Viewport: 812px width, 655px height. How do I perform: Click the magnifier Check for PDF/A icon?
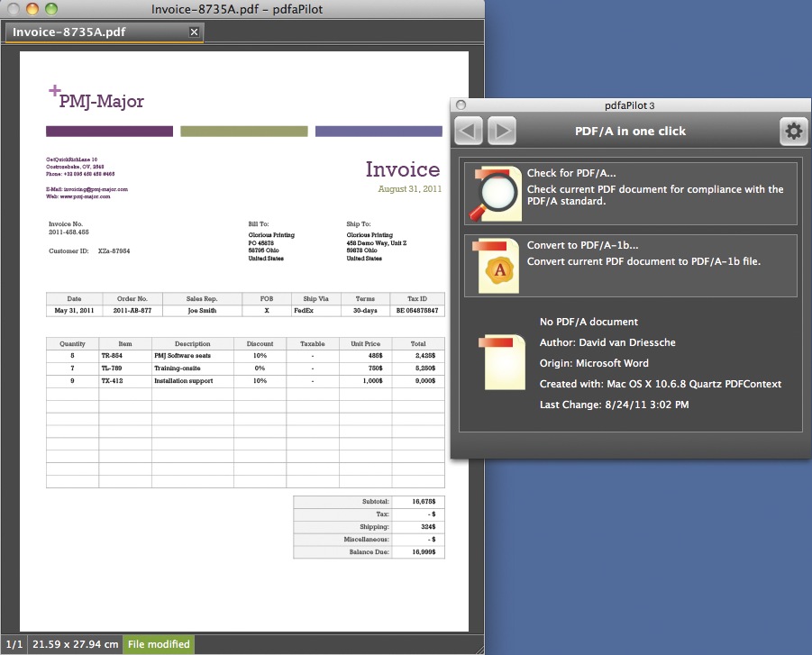point(496,194)
